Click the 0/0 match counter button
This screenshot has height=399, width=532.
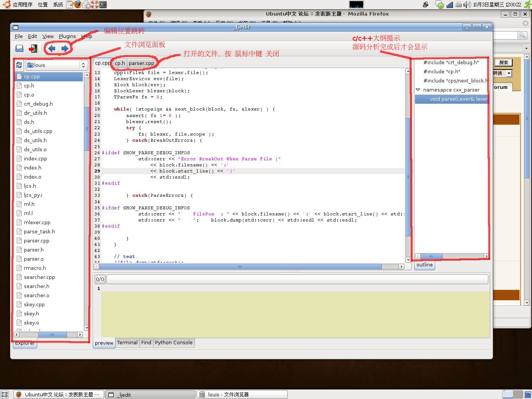click(x=100, y=279)
